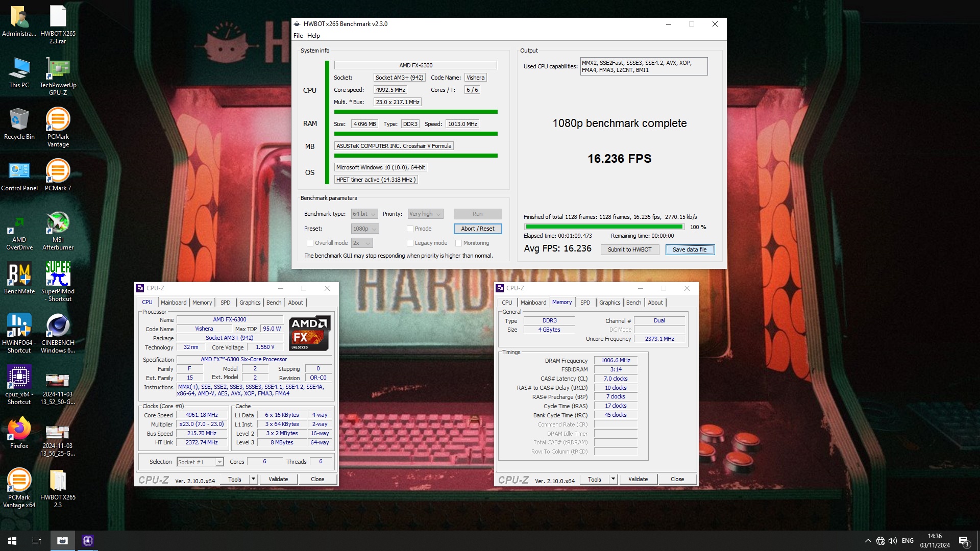Image resolution: width=980 pixels, height=551 pixels.
Task: Open HWiNFO64 shortcut icon
Action: (19, 334)
